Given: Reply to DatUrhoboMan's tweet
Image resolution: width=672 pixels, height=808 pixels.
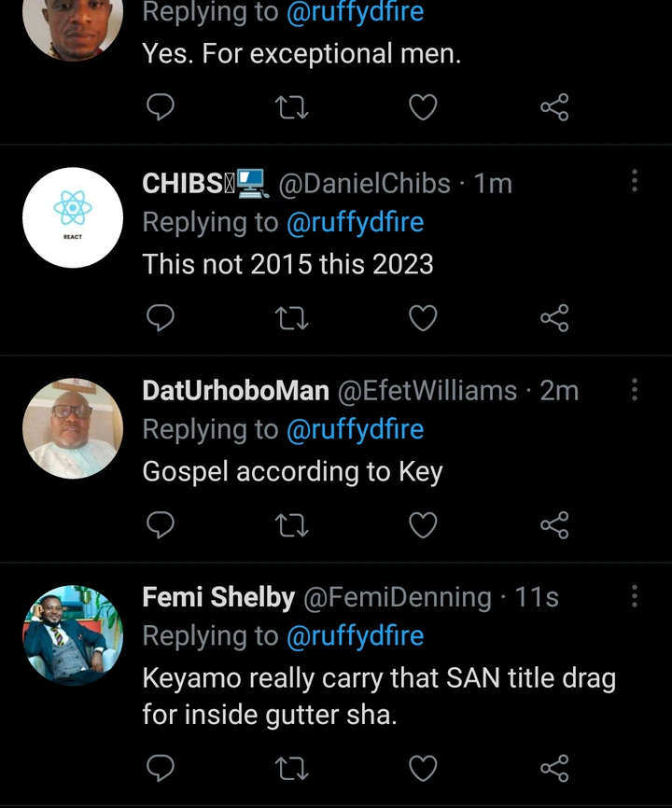Looking at the screenshot, I should click(161, 525).
